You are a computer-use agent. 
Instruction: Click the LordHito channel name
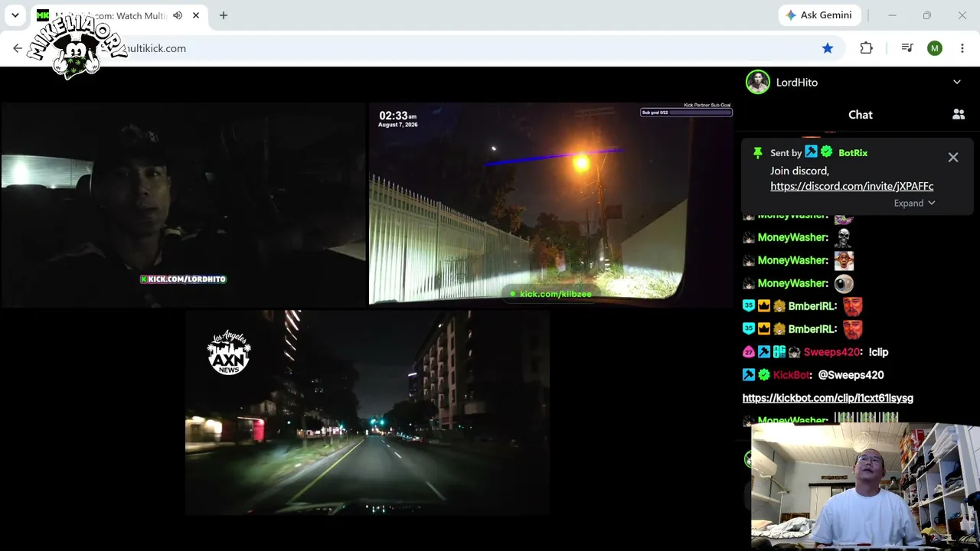797,82
